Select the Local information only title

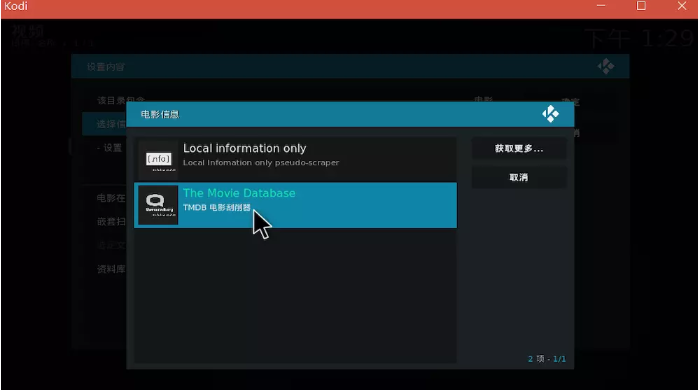tap(244, 148)
